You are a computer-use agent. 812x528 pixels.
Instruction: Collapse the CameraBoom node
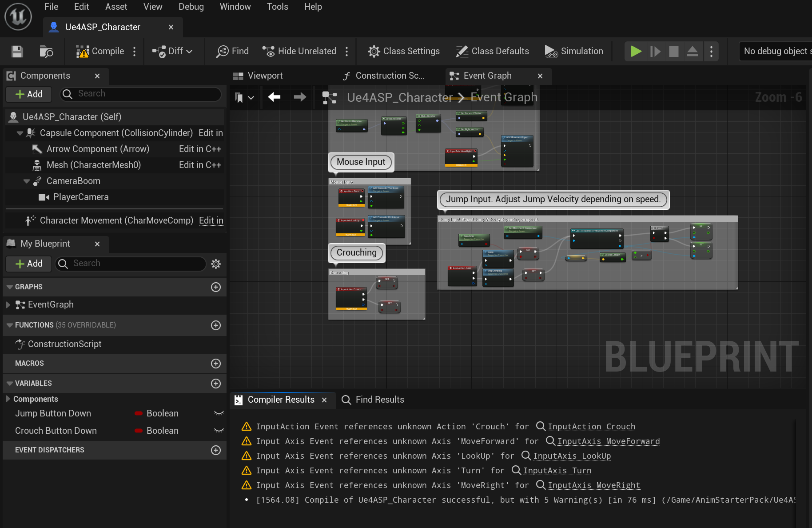[27, 181]
